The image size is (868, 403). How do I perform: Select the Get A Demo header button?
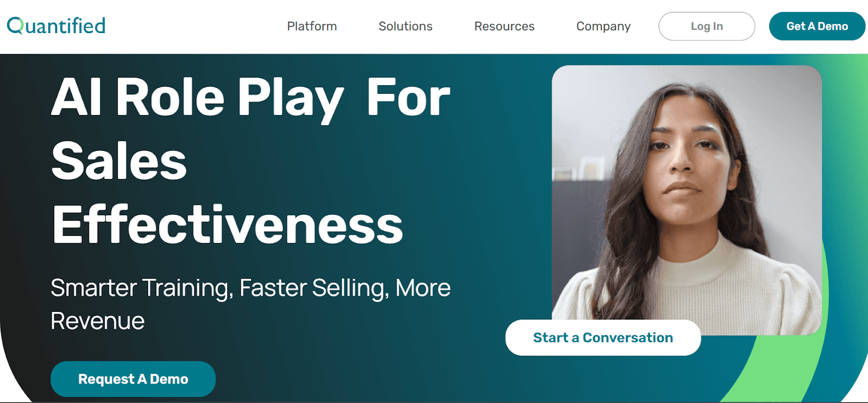[817, 26]
